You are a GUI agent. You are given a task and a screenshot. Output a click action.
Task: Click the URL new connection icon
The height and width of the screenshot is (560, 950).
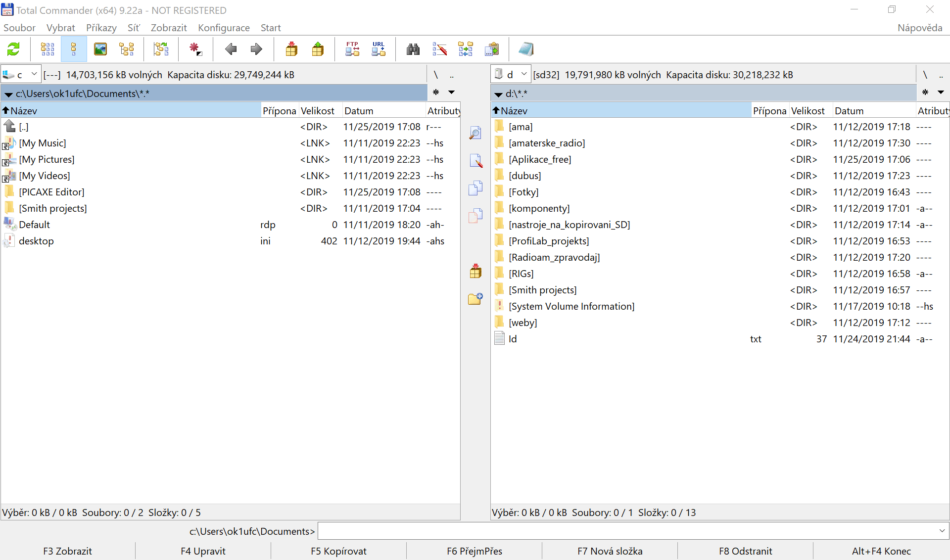point(379,49)
